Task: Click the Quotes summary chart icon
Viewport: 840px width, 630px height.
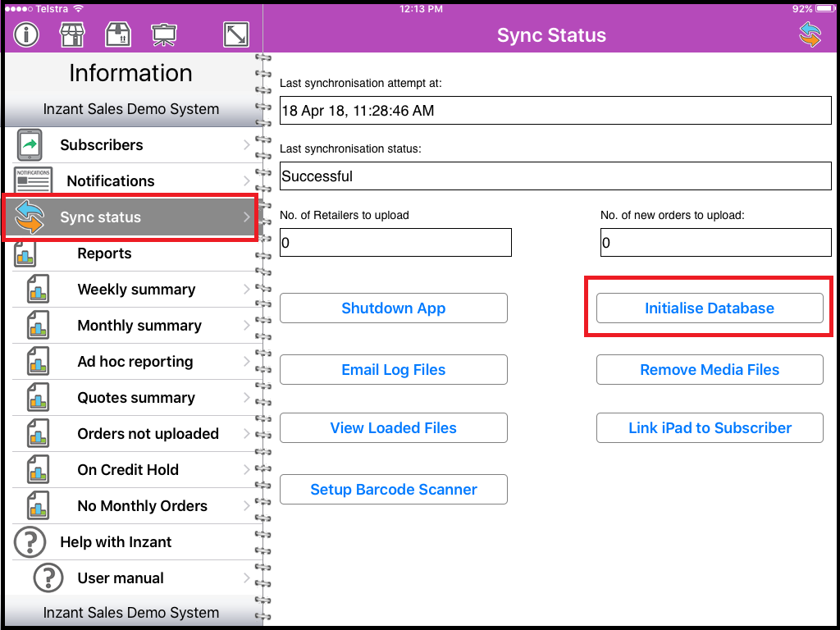Action: (x=38, y=398)
